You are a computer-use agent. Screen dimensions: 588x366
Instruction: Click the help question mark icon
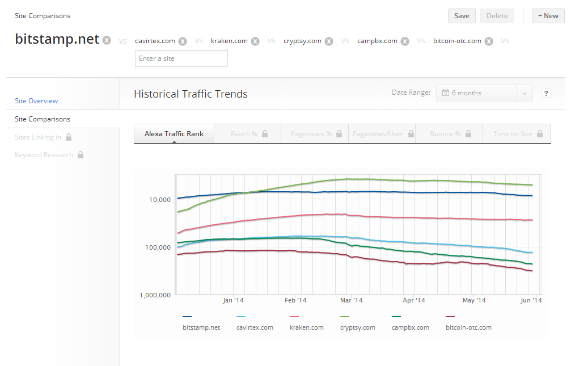[x=546, y=94]
